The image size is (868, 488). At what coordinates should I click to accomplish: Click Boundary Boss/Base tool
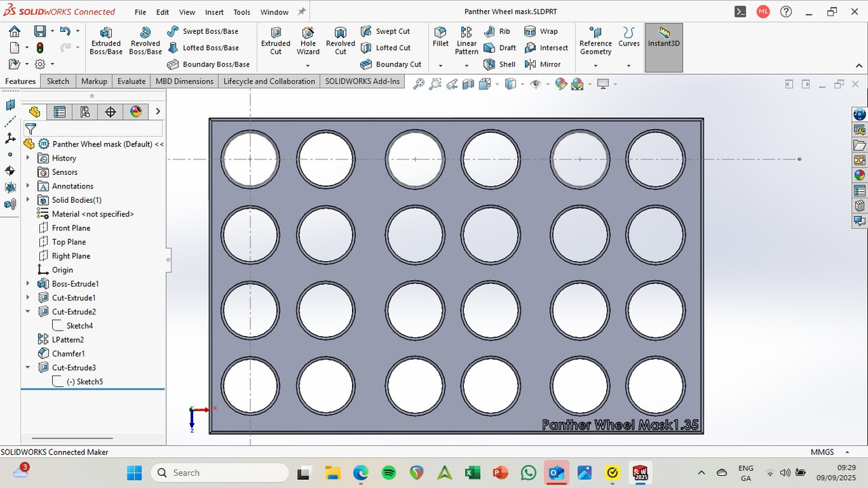pos(208,64)
